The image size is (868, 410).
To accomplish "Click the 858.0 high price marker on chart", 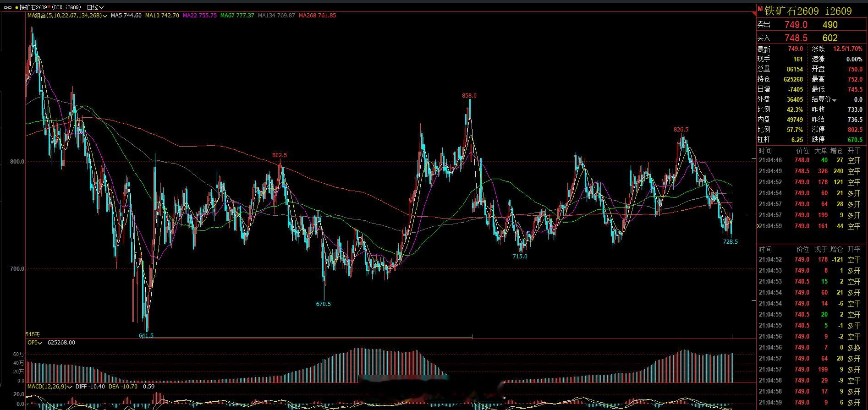I will tap(469, 96).
